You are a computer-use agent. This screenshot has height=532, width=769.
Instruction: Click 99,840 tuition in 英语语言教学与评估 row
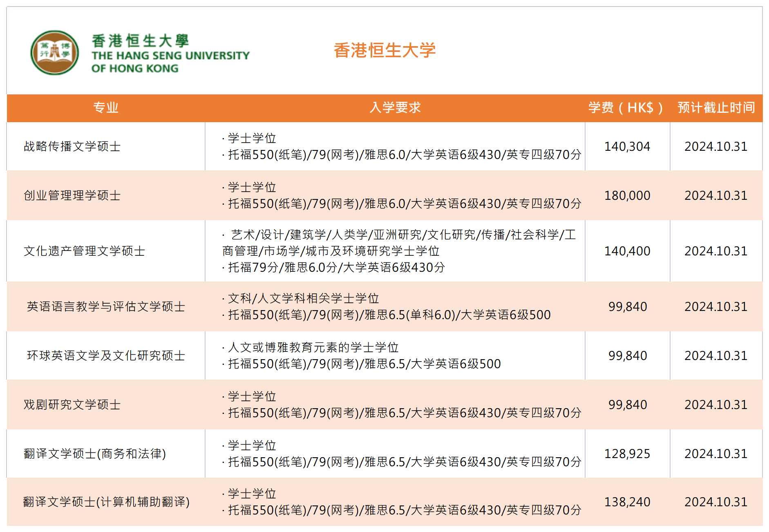pos(628,306)
